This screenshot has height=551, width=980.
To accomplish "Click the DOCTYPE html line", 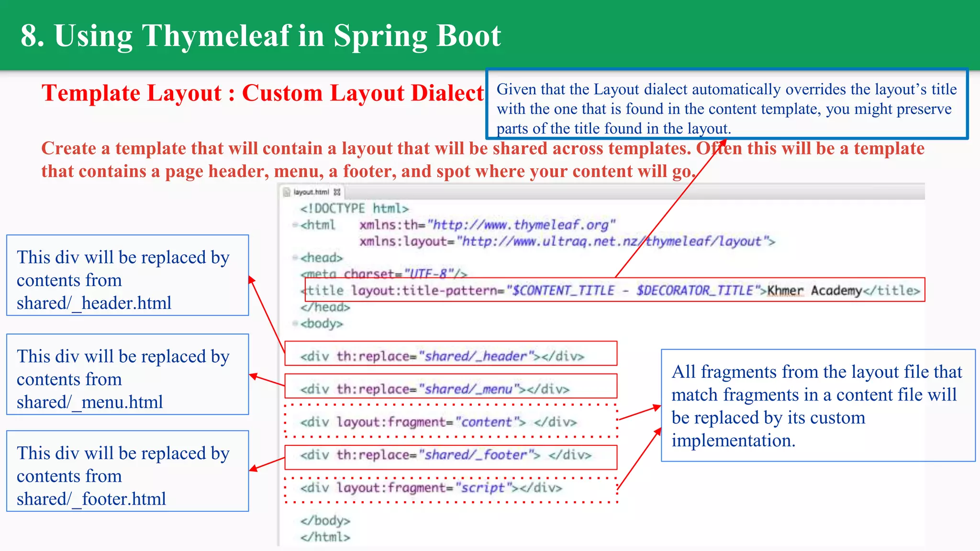I will [x=354, y=209].
